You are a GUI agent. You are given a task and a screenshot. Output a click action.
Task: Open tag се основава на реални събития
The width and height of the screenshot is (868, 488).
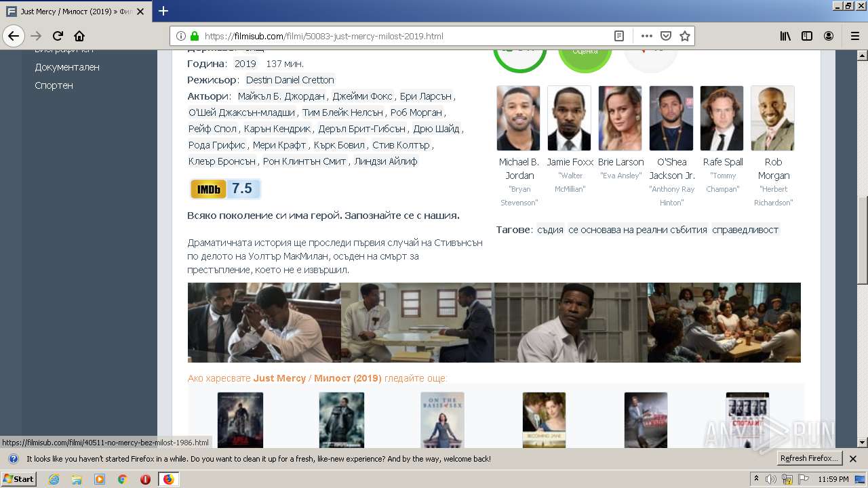click(637, 230)
